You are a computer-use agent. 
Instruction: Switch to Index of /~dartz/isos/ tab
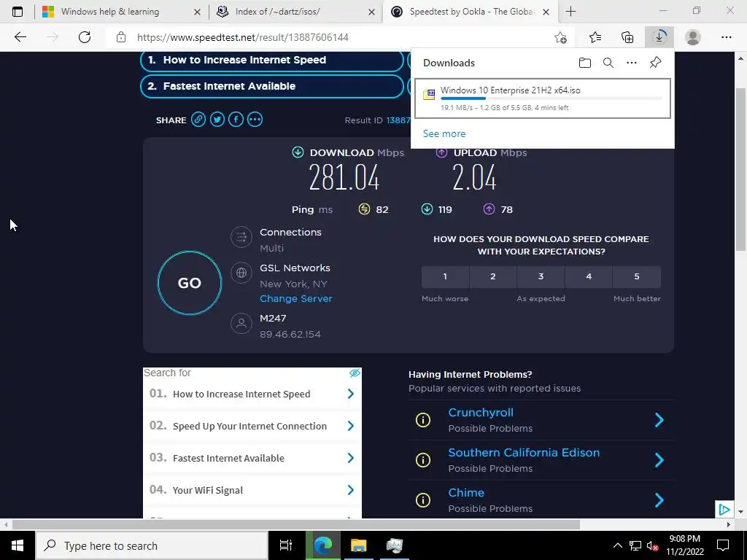295,12
